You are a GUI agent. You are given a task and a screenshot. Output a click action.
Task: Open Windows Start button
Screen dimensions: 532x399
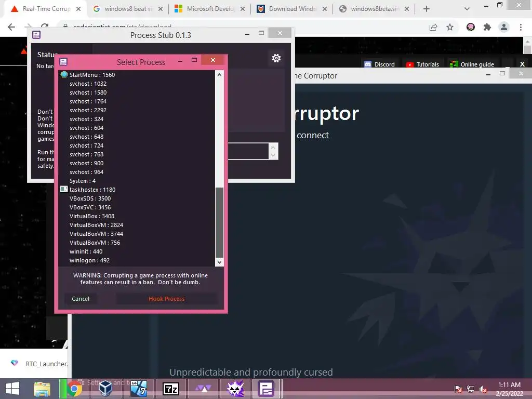pyautogui.click(x=12, y=389)
